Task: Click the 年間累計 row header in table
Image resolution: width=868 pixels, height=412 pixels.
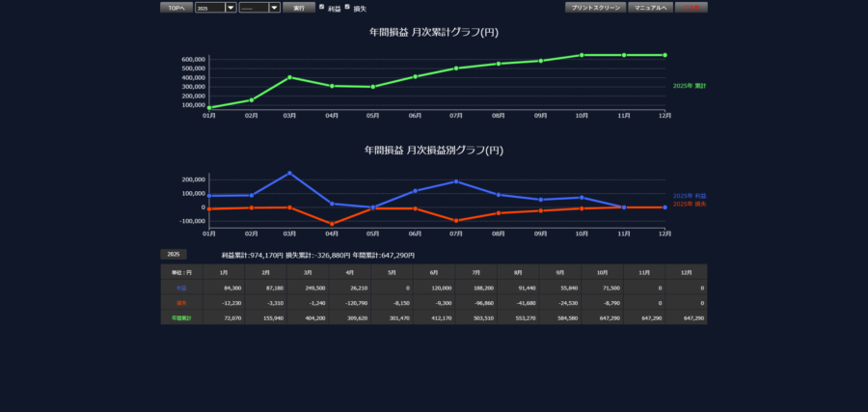Action: pyautogui.click(x=181, y=317)
